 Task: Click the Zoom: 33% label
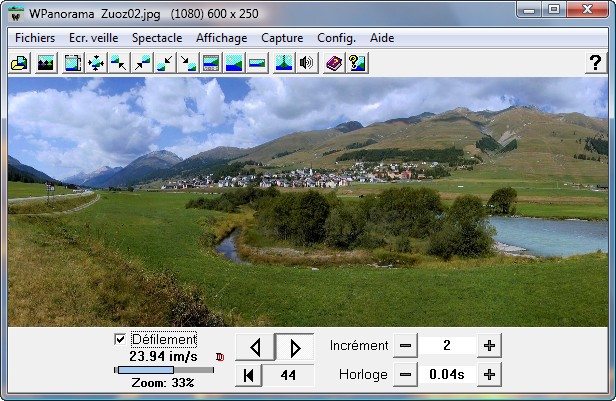[x=163, y=383]
